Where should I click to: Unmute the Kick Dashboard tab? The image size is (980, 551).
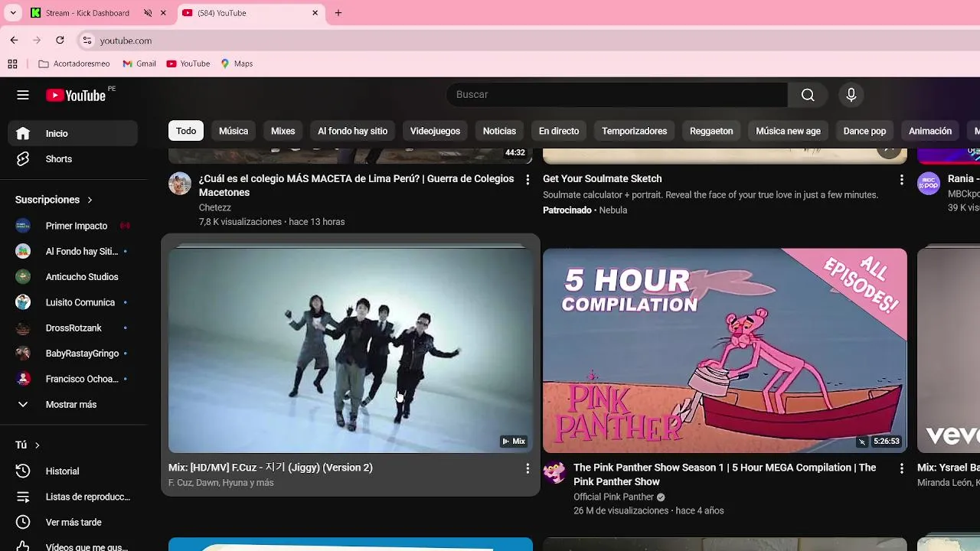click(148, 13)
